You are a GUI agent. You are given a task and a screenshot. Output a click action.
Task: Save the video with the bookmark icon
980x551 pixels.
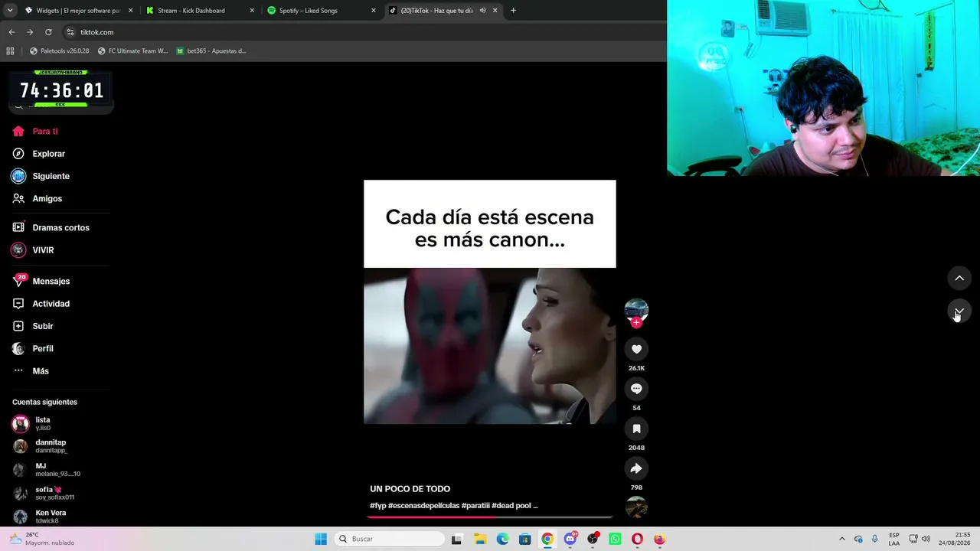[636, 429]
